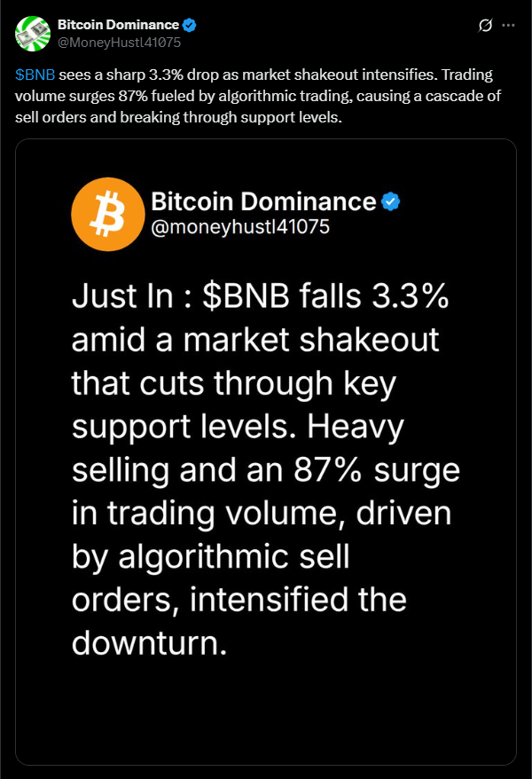The width and height of the screenshot is (532, 779).
Task: Open the @MoneyHustl41075 handle link
Action: (120, 41)
